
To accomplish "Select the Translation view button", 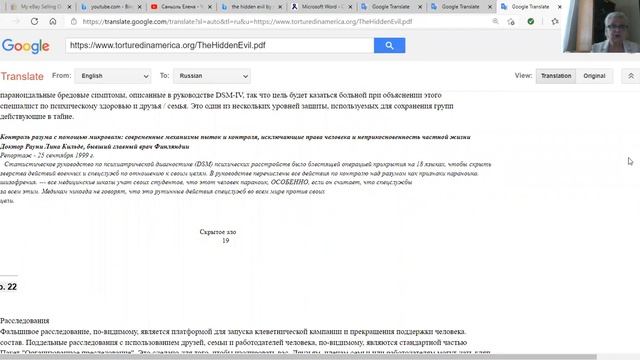I will [x=556, y=76].
